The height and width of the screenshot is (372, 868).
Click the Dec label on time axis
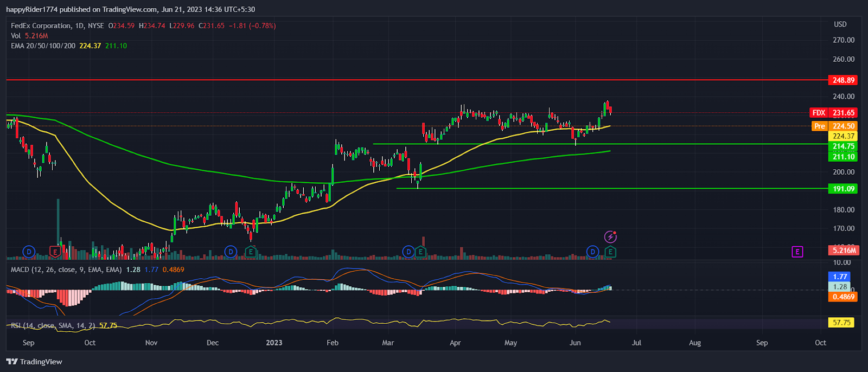coord(213,343)
